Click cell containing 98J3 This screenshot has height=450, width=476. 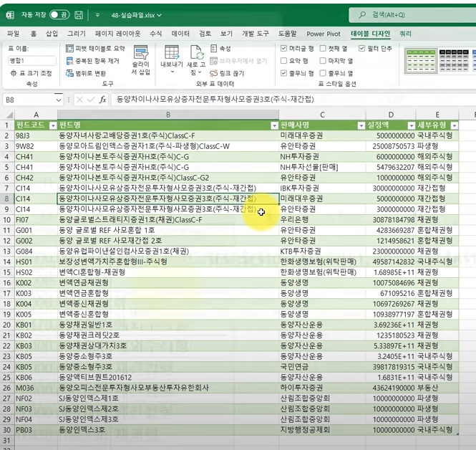(36, 135)
